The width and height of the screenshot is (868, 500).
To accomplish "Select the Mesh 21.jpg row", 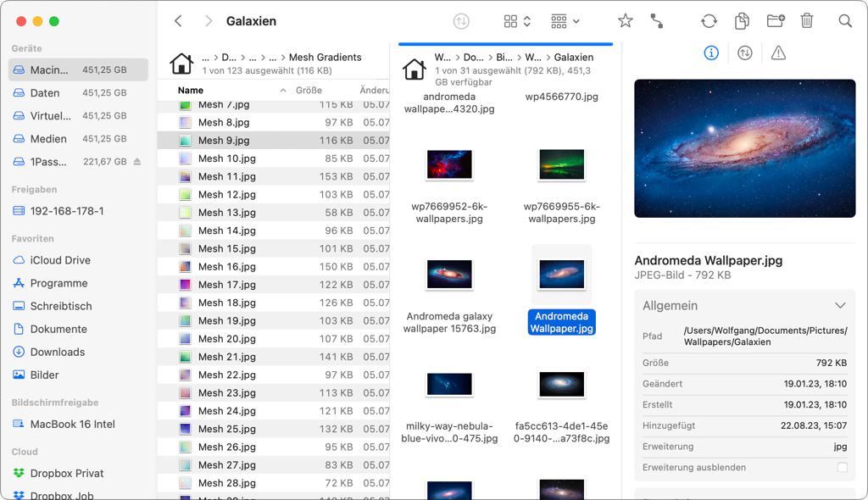I will [274, 357].
